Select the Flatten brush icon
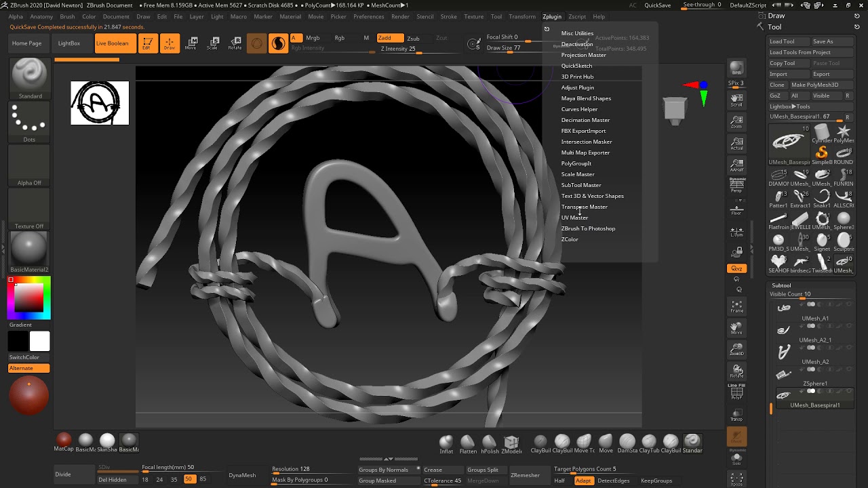This screenshot has width=868, height=488. (468, 443)
